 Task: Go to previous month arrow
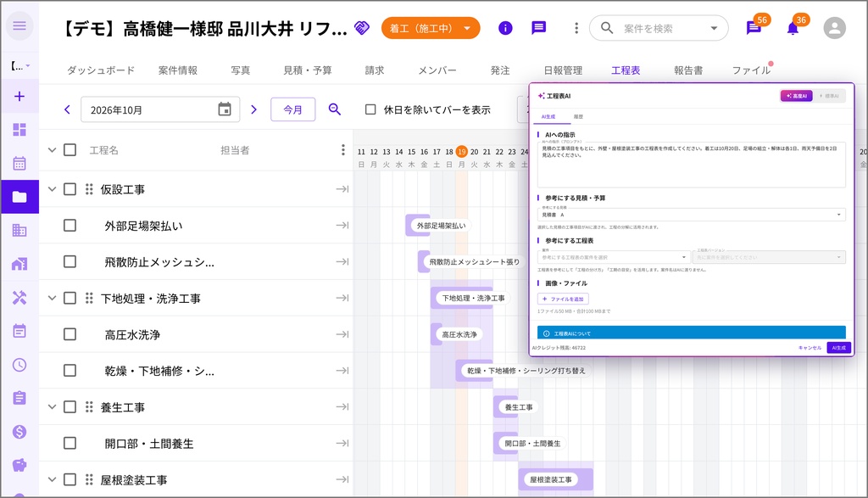[x=67, y=109]
